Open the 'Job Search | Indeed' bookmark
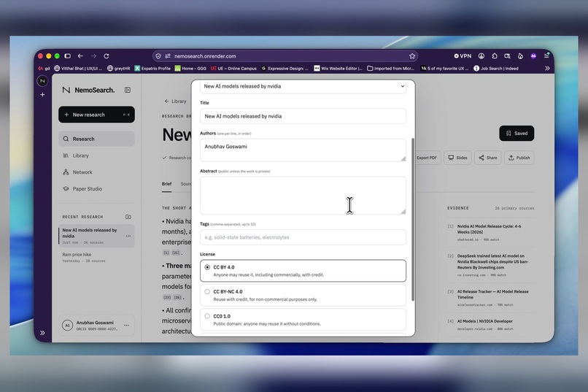 tap(496, 69)
